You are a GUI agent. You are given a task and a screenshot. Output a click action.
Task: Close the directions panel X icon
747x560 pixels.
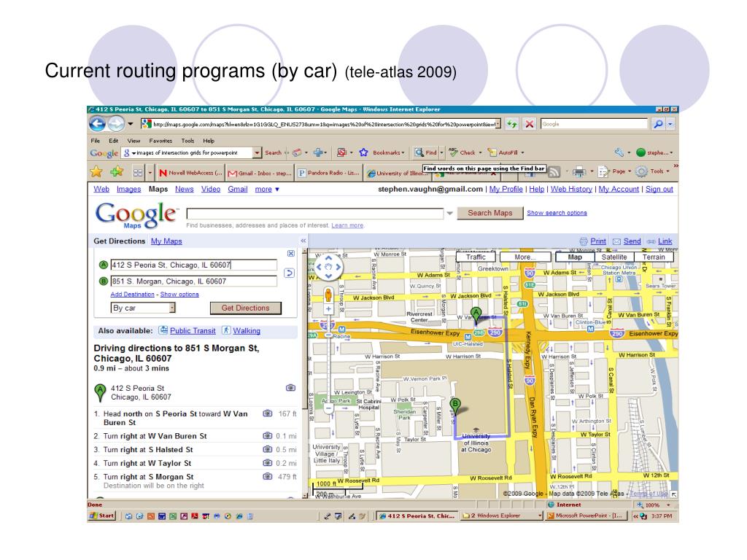coord(290,253)
